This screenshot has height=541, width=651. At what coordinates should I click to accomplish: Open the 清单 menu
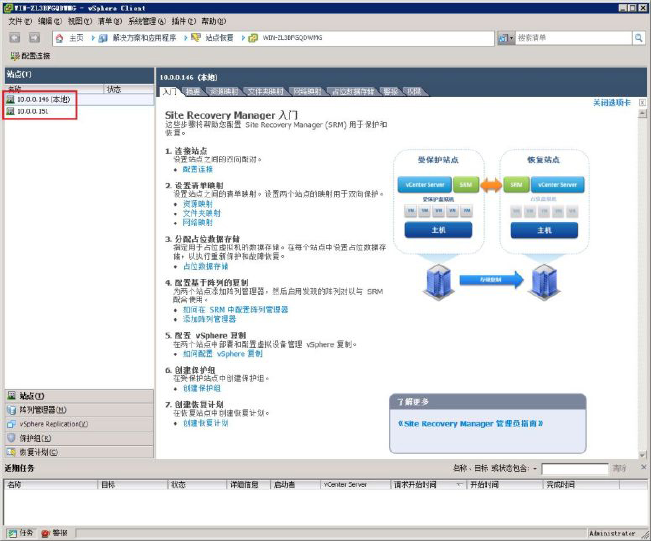click(110, 21)
